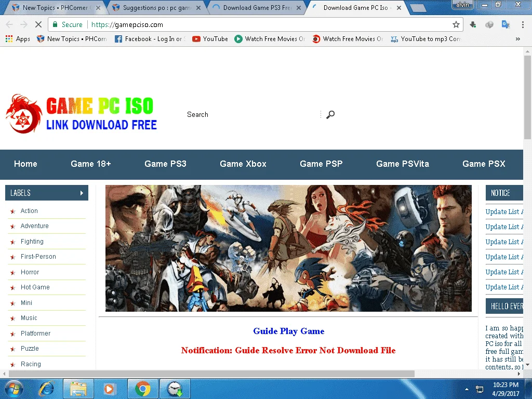This screenshot has height=399, width=532.
Task: Open the Google Translate extension icon
Action: [506, 24]
